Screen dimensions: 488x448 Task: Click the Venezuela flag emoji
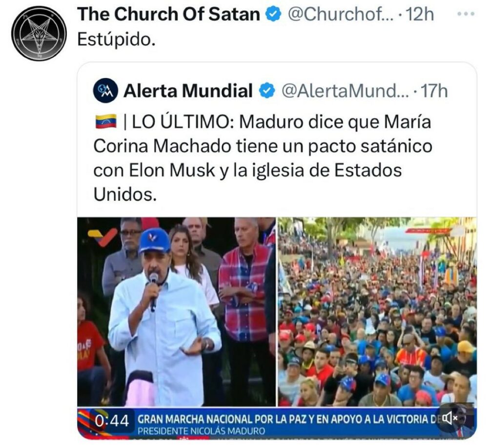tap(106, 121)
